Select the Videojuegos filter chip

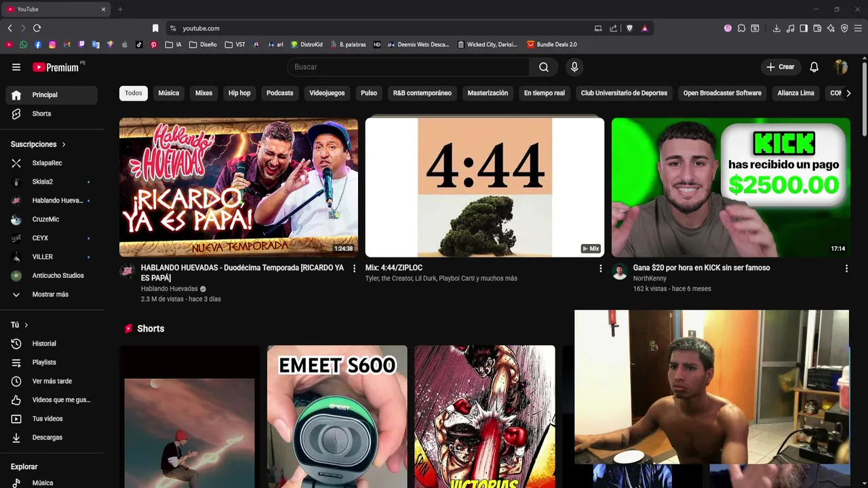327,94
